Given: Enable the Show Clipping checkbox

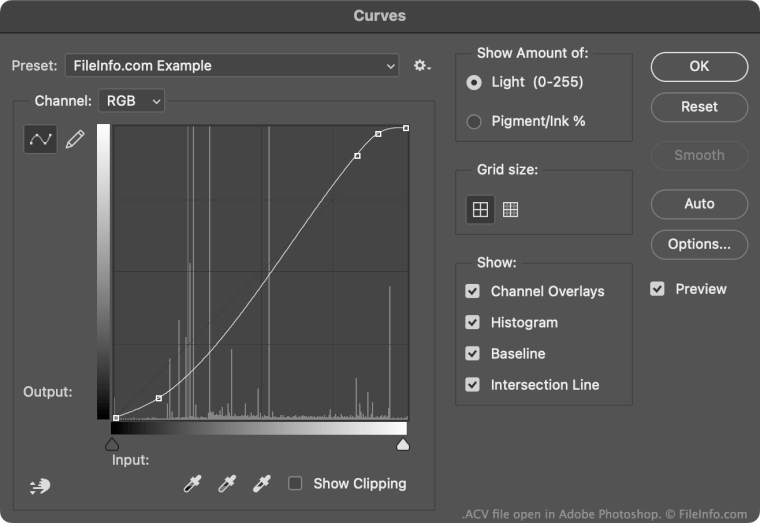Looking at the screenshot, I should [295, 483].
